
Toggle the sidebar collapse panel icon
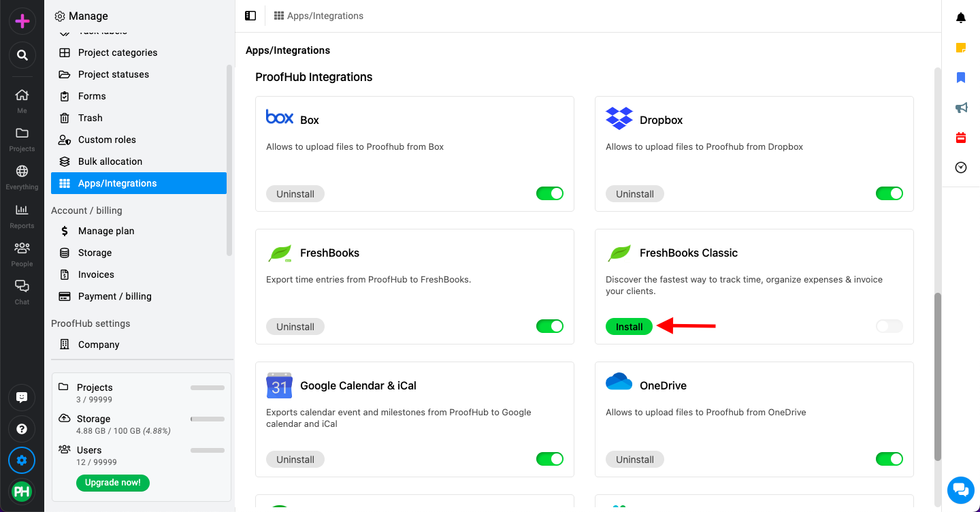[x=250, y=16]
